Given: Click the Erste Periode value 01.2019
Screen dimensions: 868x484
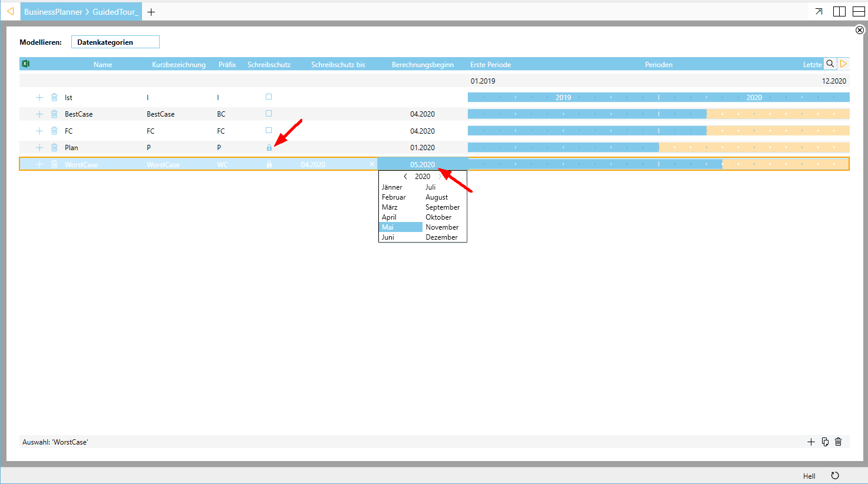Looking at the screenshot, I should tap(483, 81).
